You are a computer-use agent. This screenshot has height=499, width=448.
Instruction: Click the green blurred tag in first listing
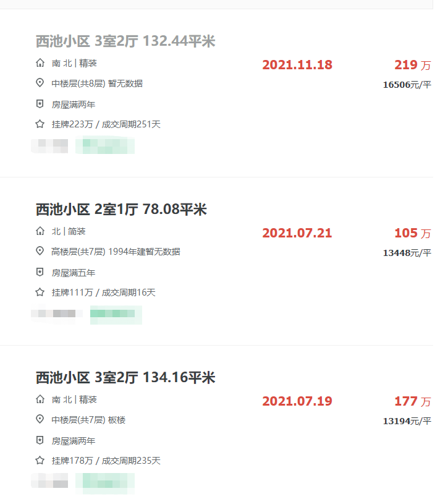(x=105, y=145)
